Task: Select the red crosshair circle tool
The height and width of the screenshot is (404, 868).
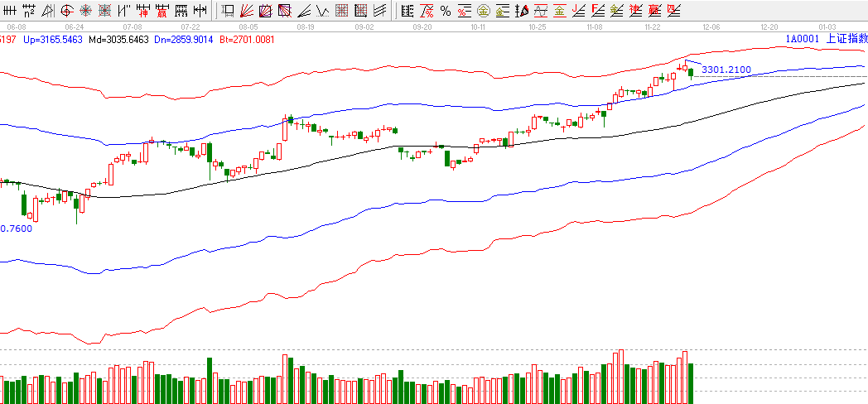Action: 66,11
